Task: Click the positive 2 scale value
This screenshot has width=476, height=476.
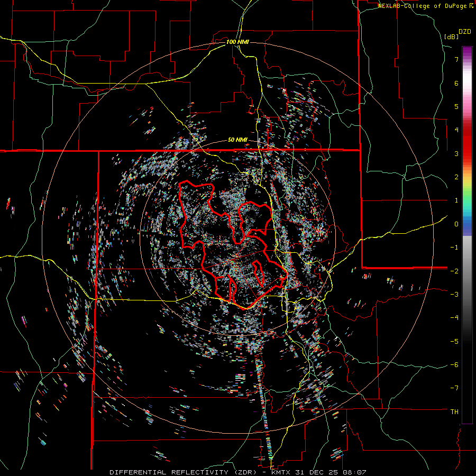Action: tap(456, 177)
